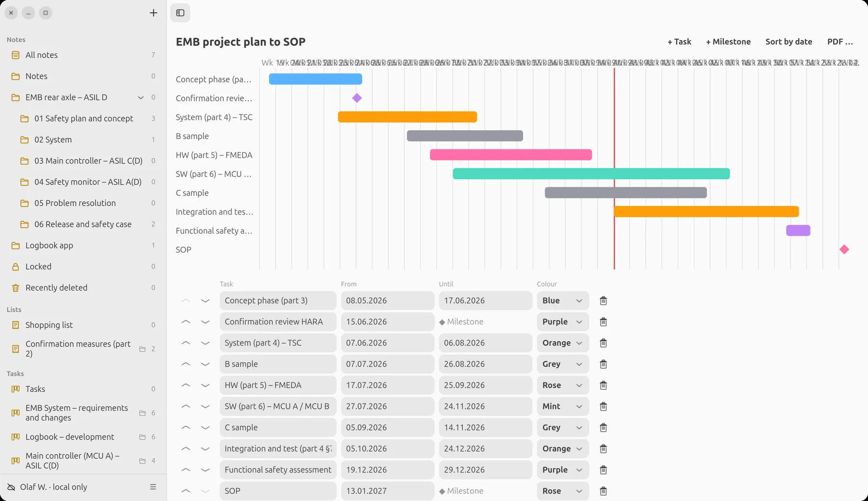
Task: Click Sort by date
Action: coord(788,42)
